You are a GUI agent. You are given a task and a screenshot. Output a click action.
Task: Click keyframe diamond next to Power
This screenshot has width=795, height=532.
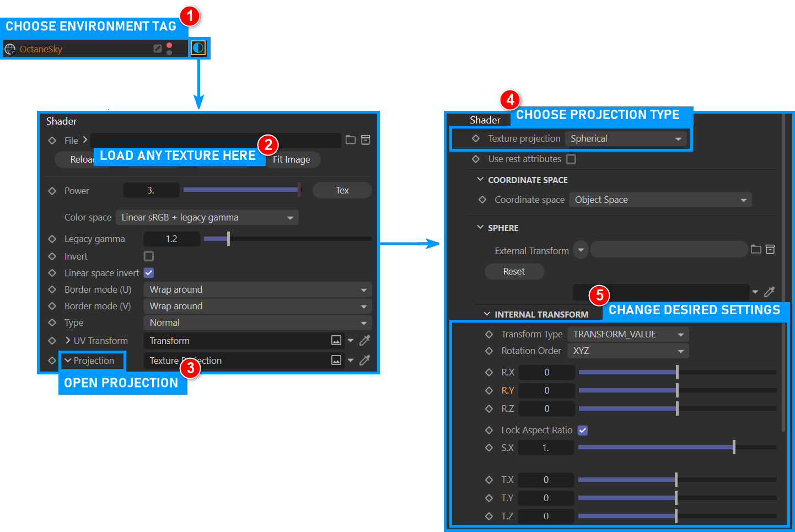click(52, 191)
